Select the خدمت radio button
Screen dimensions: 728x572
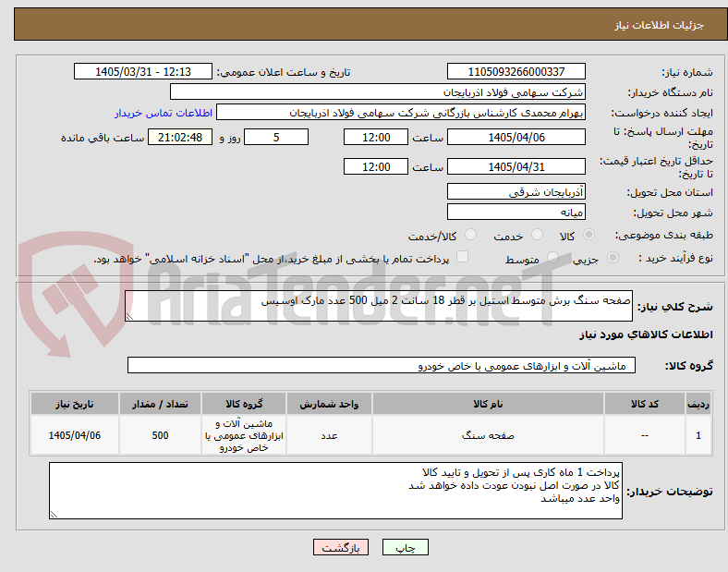click(x=537, y=235)
